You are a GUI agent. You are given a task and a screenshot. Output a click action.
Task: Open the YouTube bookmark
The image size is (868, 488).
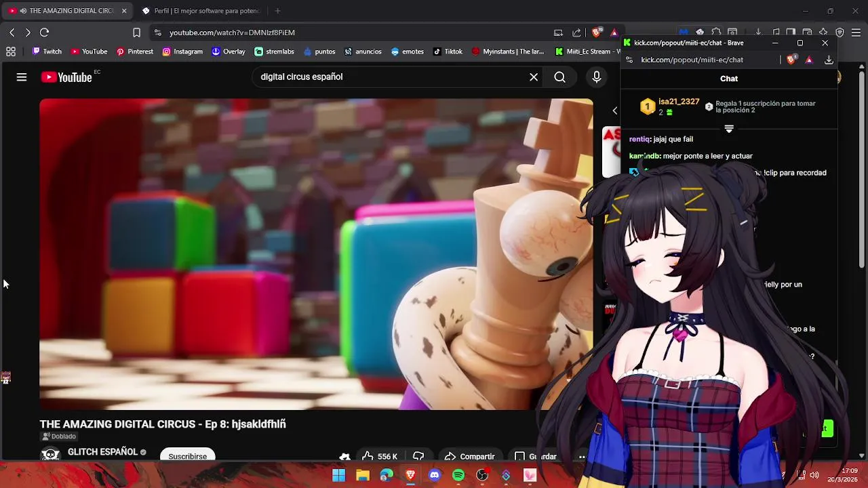tap(89, 52)
